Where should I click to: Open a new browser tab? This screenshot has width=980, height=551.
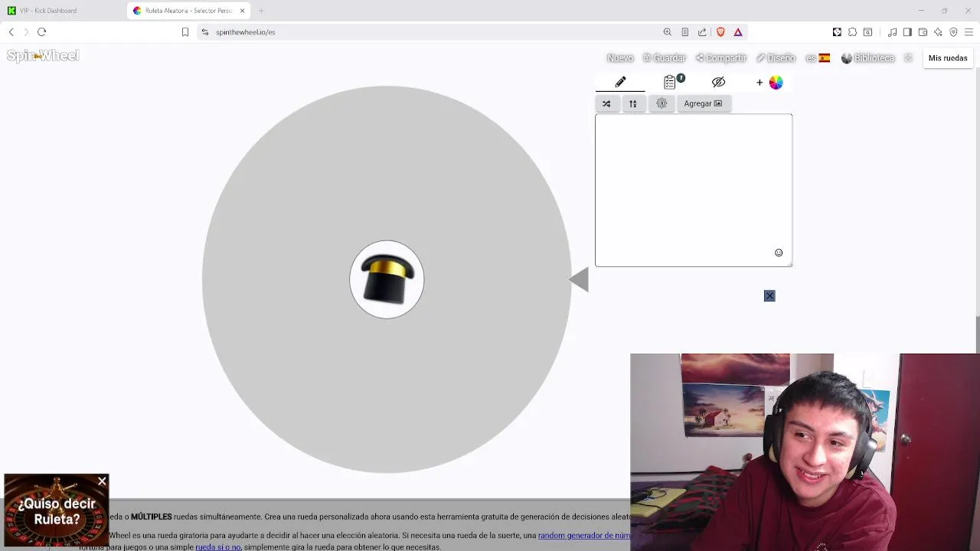click(261, 11)
